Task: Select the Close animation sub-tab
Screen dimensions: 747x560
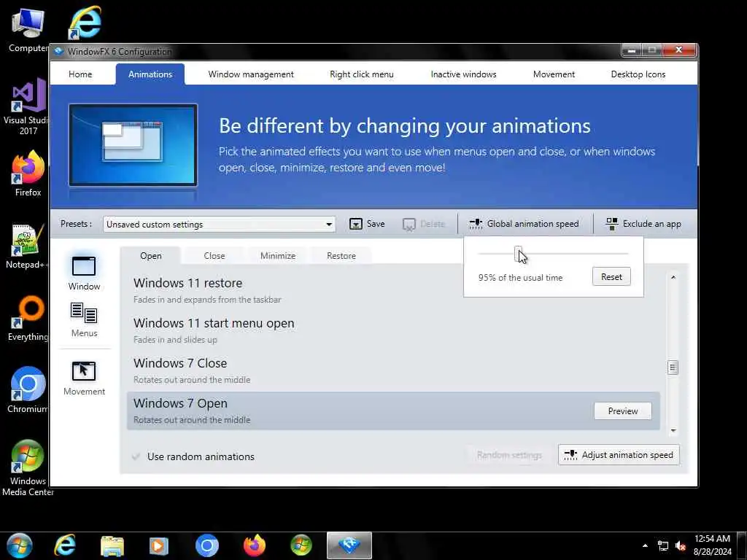Action: coord(214,256)
